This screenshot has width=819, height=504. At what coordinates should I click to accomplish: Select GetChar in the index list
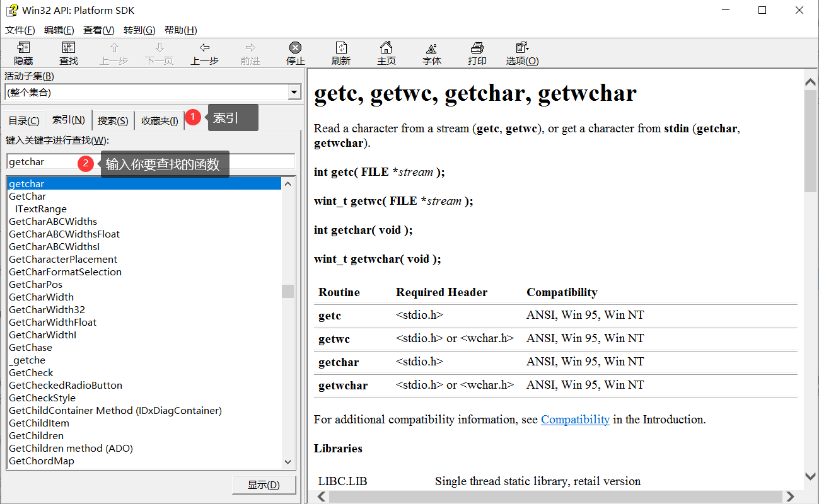pyautogui.click(x=28, y=197)
